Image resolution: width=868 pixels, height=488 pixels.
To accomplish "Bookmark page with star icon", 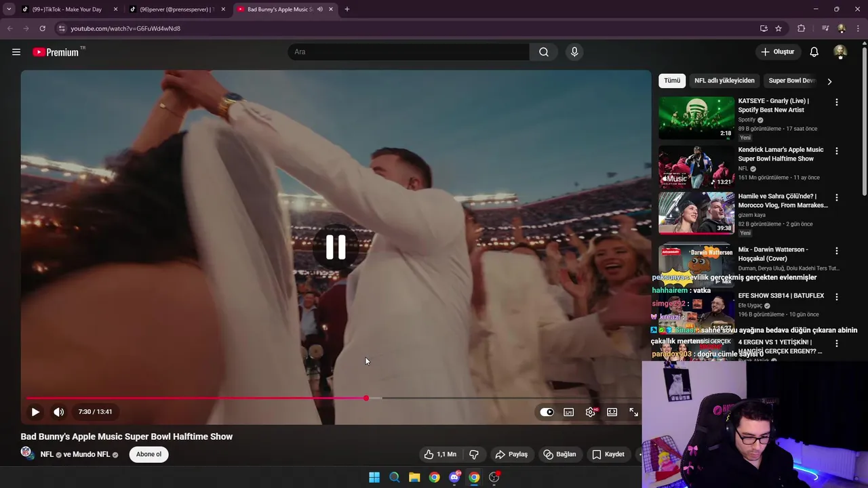I will 778,28.
